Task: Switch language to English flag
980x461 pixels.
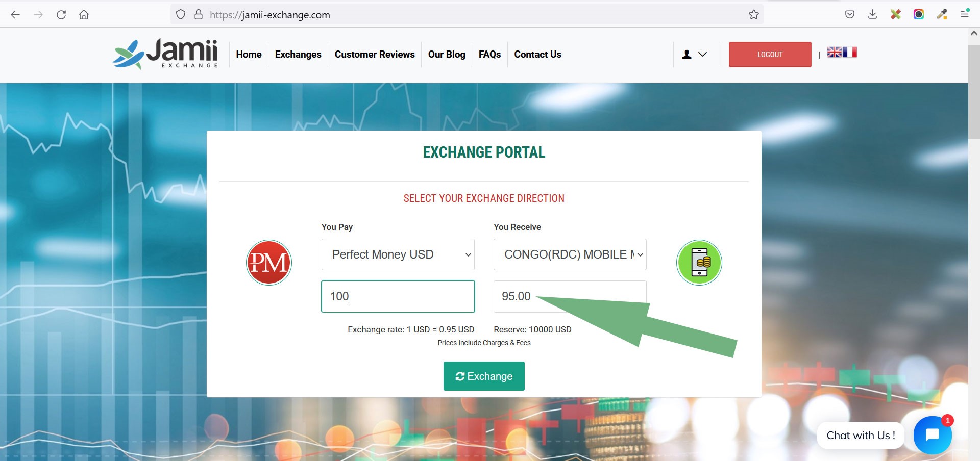Action: point(835,53)
